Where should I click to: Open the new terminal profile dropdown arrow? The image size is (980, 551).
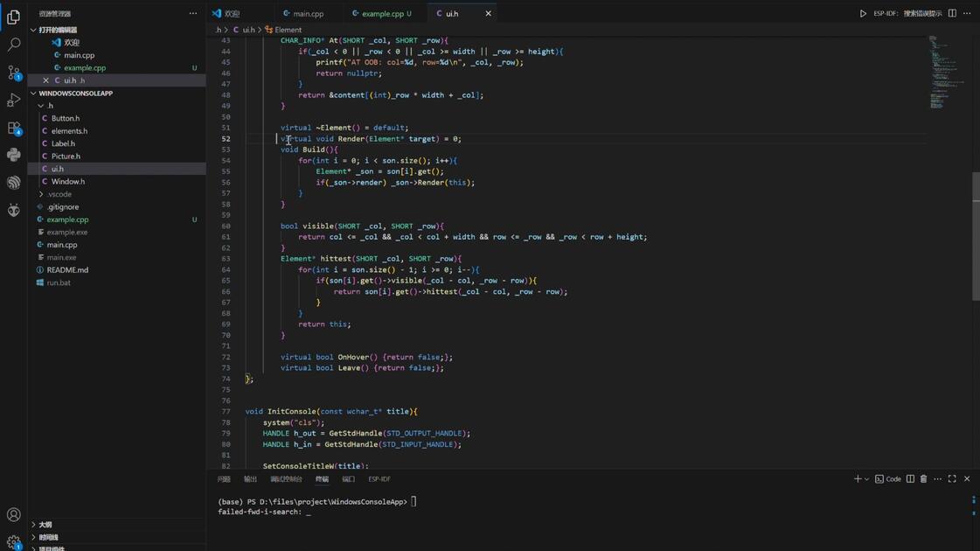tap(867, 479)
